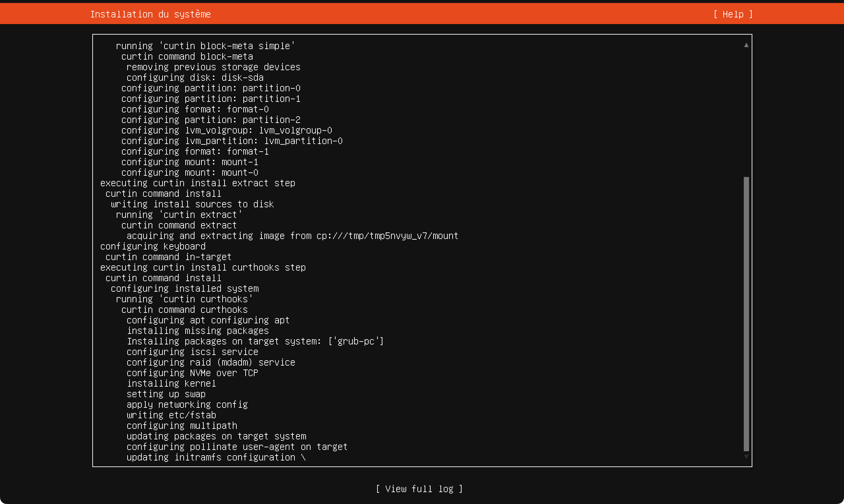Click the 'configuring keyboard' log line

[153, 246]
